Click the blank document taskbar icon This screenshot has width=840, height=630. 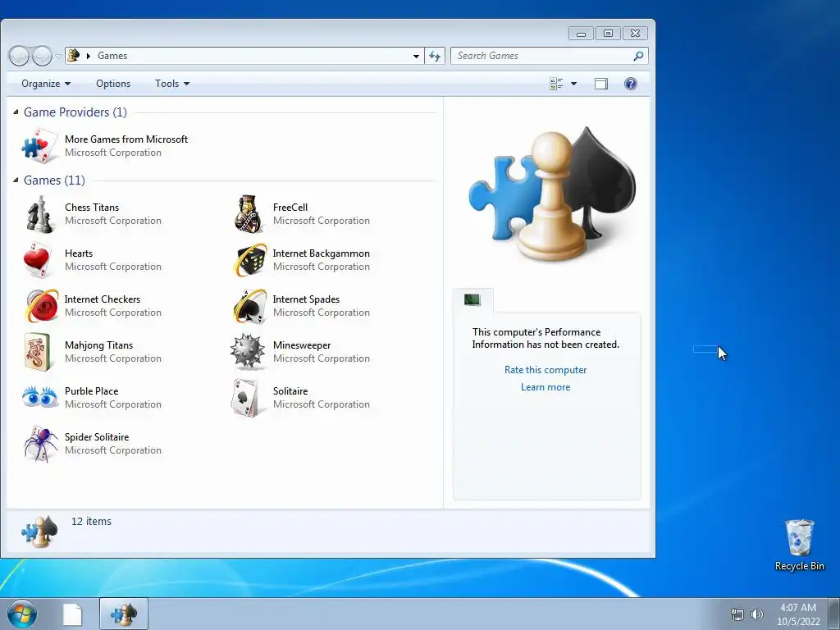[x=72, y=614]
